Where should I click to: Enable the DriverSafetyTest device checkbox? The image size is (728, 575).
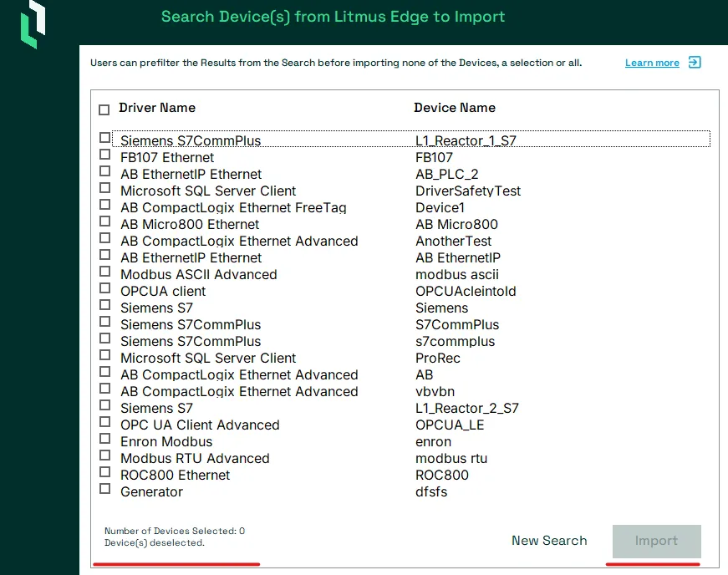click(105, 188)
